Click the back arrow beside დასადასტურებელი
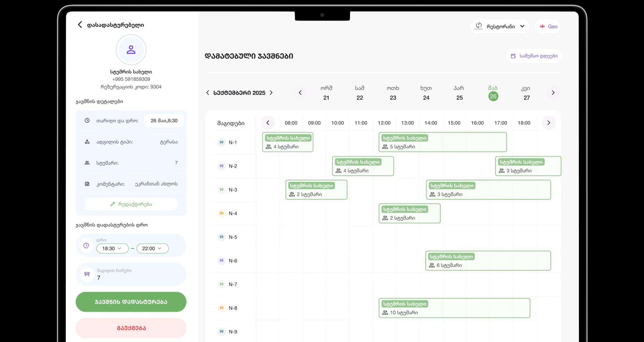The width and height of the screenshot is (644, 342). (80, 25)
